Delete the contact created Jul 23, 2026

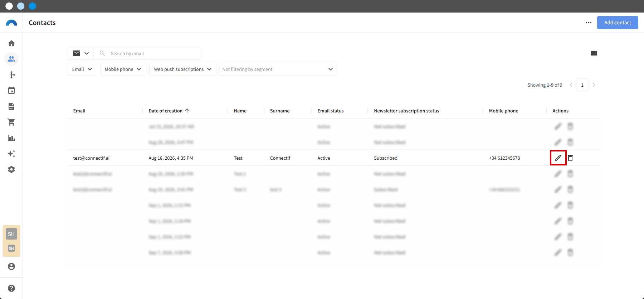click(570, 126)
